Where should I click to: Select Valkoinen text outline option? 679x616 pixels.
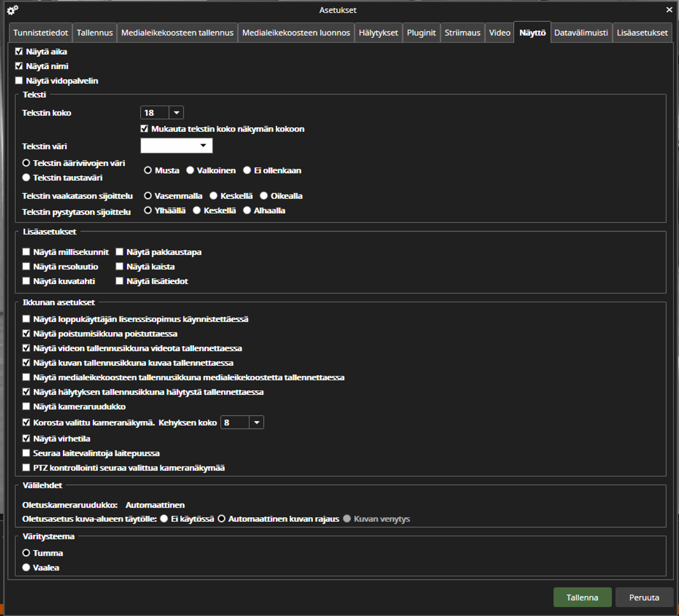(190, 170)
